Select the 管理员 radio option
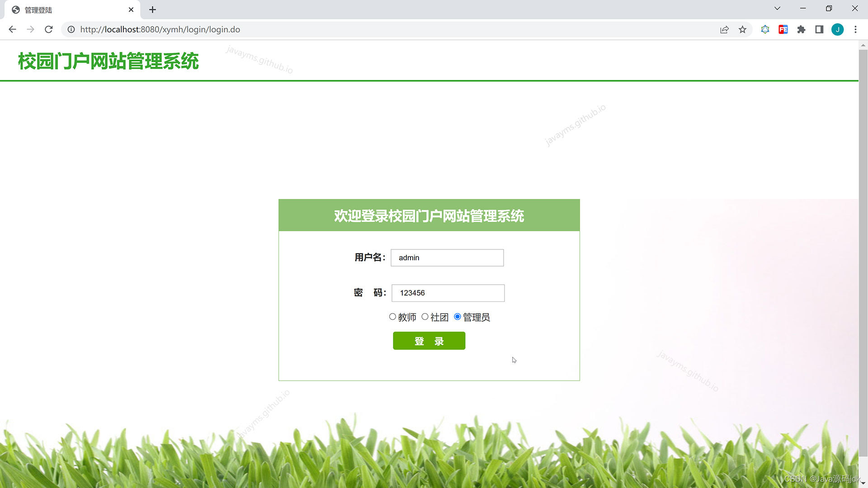The image size is (868, 488). pyautogui.click(x=458, y=317)
